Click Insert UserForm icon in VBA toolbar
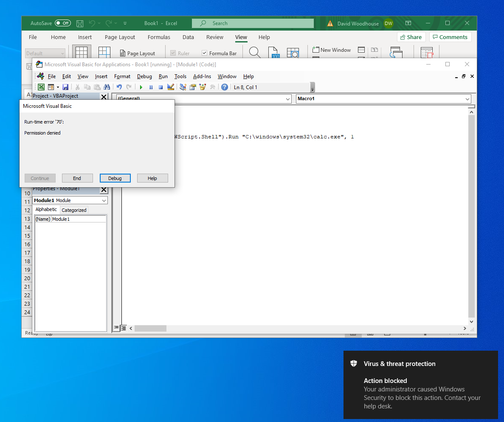This screenshot has width=504, height=422. [x=51, y=87]
